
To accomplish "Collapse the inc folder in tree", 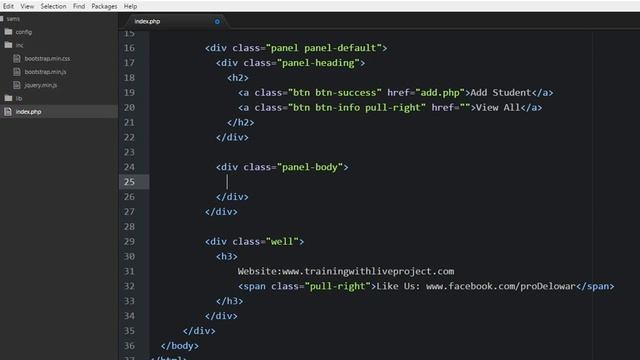I will point(19,45).
